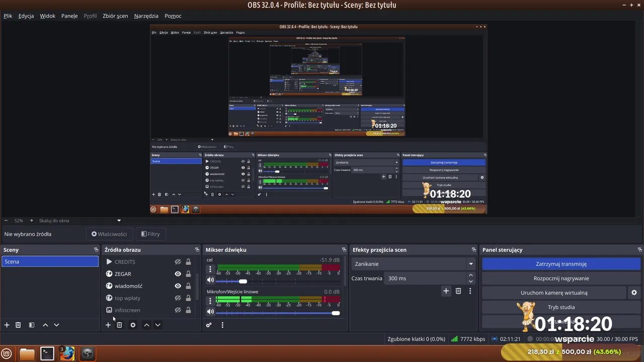Delete the selected scene with trash icon

click(x=18, y=325)
